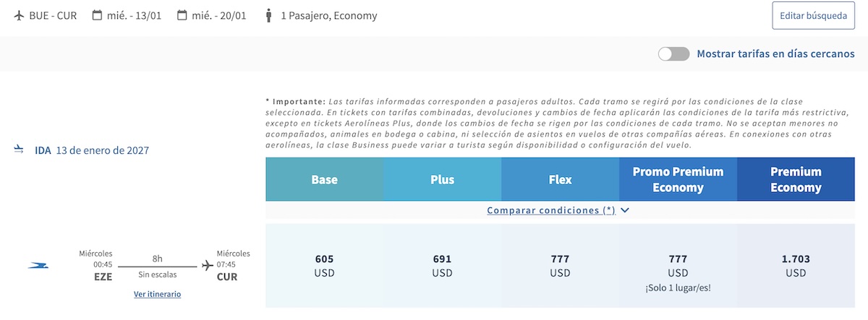Toggle Mostrar tarifas en días cercanos switch

(x=673, y=54)
